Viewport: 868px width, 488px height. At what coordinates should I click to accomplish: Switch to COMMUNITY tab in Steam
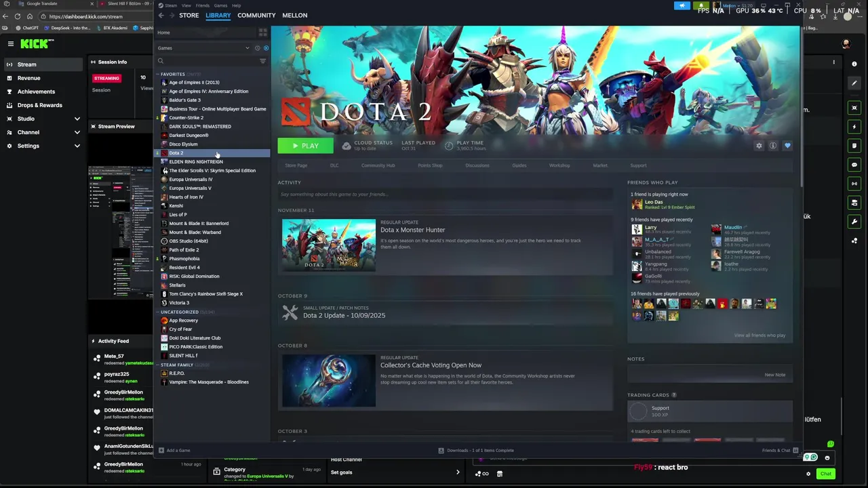coord(256,15)
